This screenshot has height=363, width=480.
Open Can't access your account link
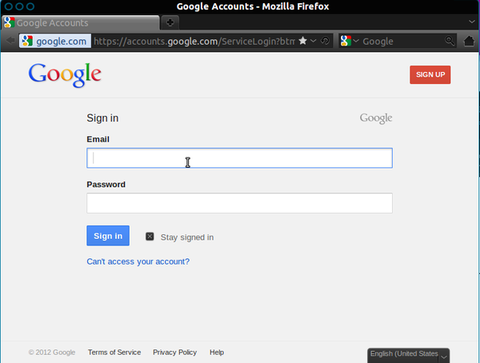coord(138,261)
